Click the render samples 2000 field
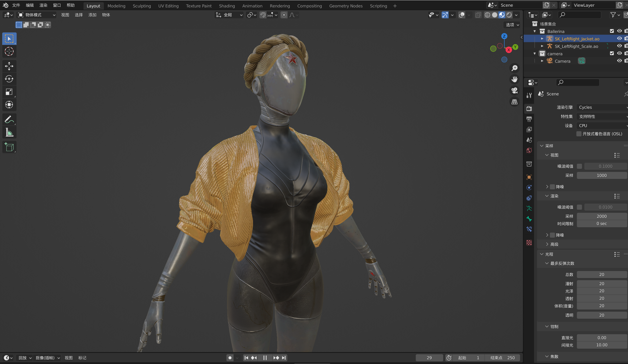The height and width of the screenshot is (364, 628). (x=601, y=216)
